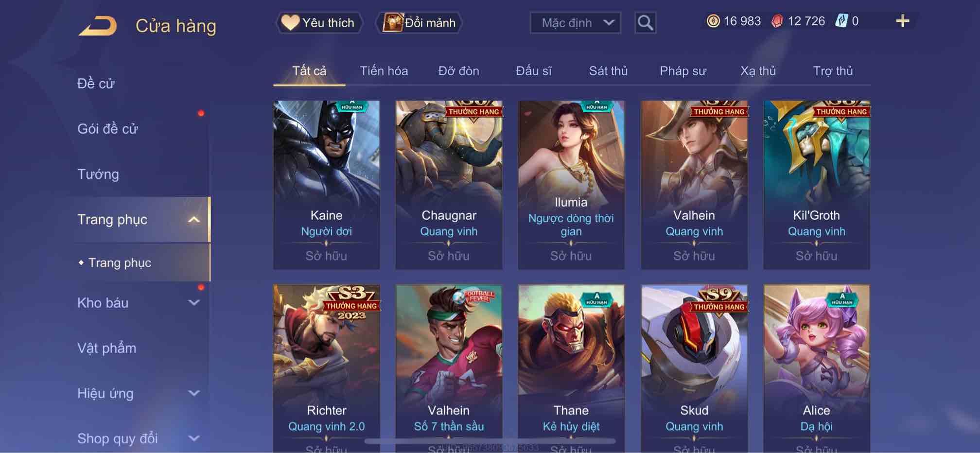The height and width of the screenshot is (453, 980).
Task: Expand the Shop quy đổi section
Action: pos(194,438)
